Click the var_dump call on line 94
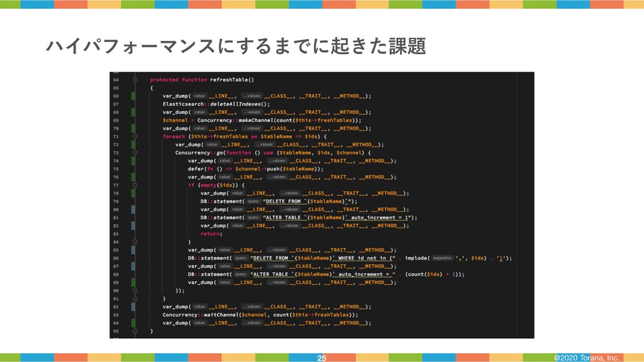Image resolution: width=644 pixels, height=362 pixels. tap(267, 323)
